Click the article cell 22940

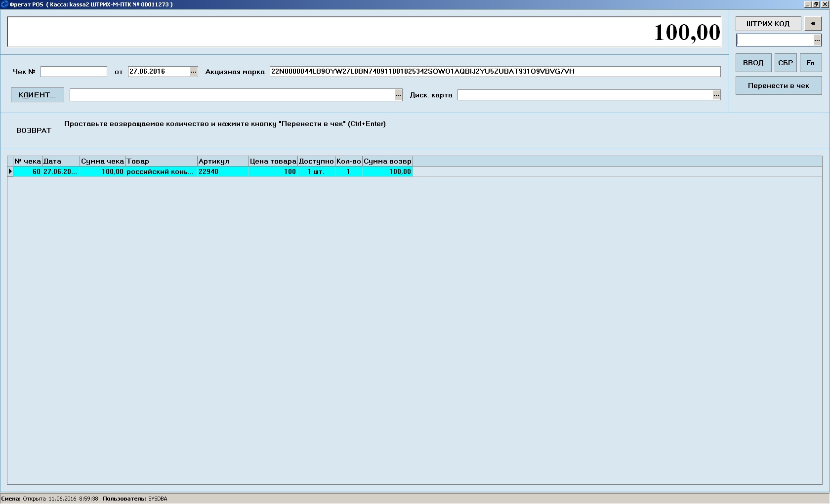[223, 171]
